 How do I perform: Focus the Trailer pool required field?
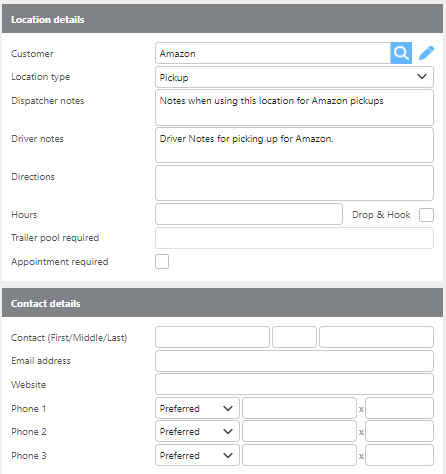coord(294,238)
